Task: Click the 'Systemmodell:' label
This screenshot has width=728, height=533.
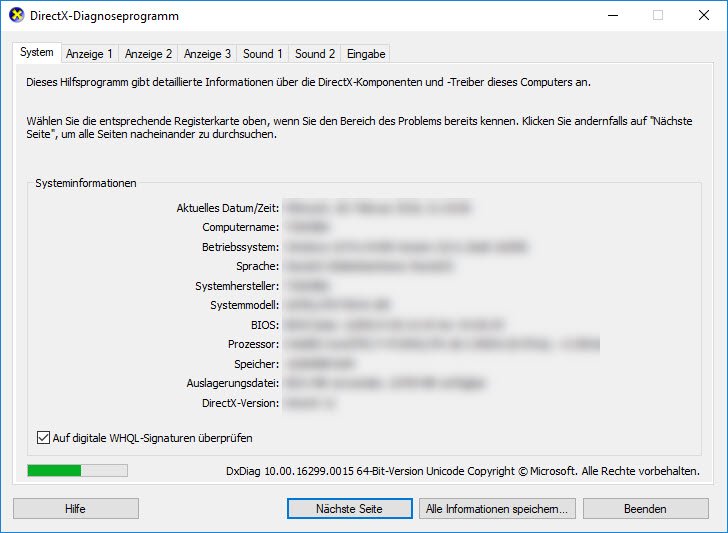Action: click(245, 306)
